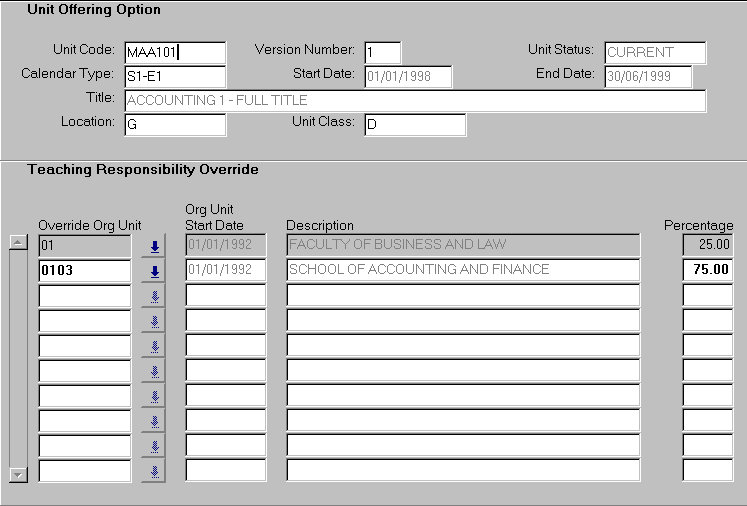Click the lookup arrow beside org unit 01

click(x=154, y=245)
